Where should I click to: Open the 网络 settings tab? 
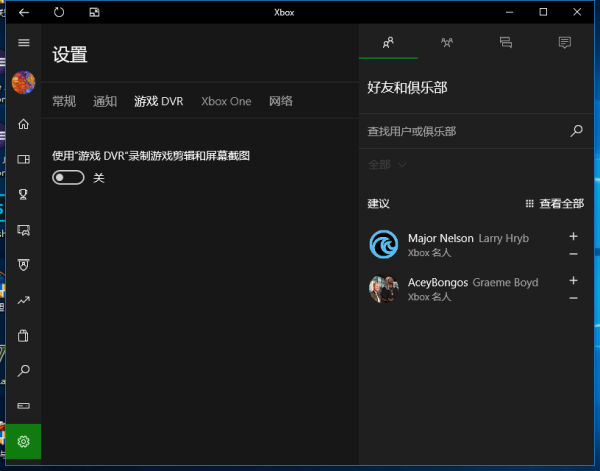point(281,101)
